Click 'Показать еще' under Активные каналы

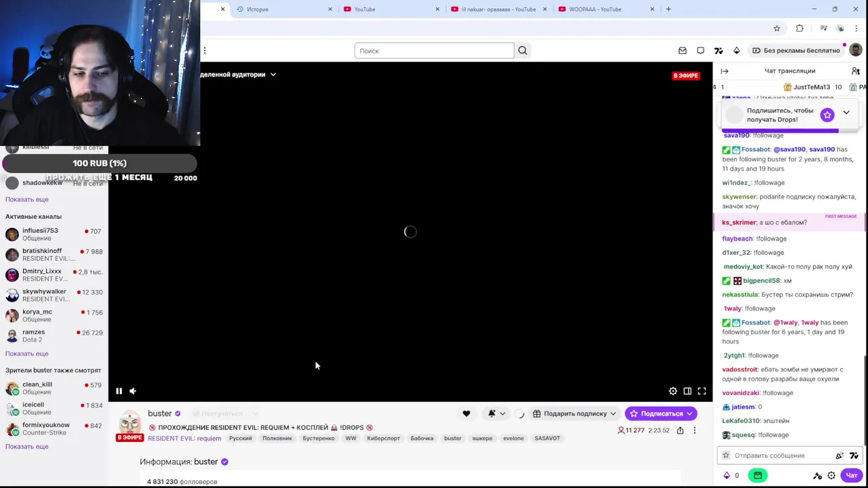(x=27, y=354)
